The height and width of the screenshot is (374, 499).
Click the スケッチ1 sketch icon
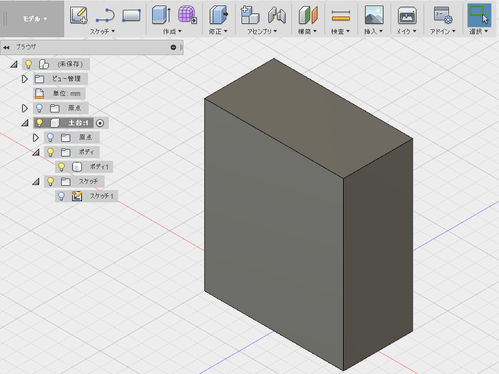tap(77, 196)
